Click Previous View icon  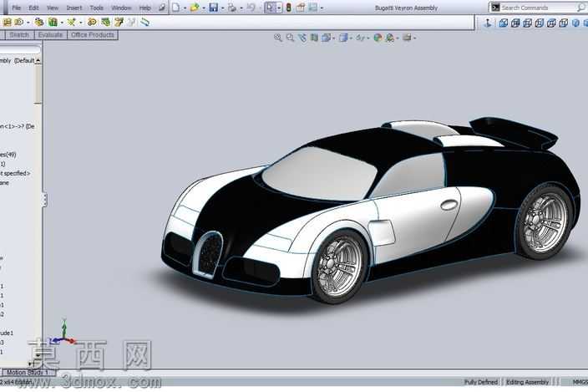pyautogui.click(x=302, y=38)
